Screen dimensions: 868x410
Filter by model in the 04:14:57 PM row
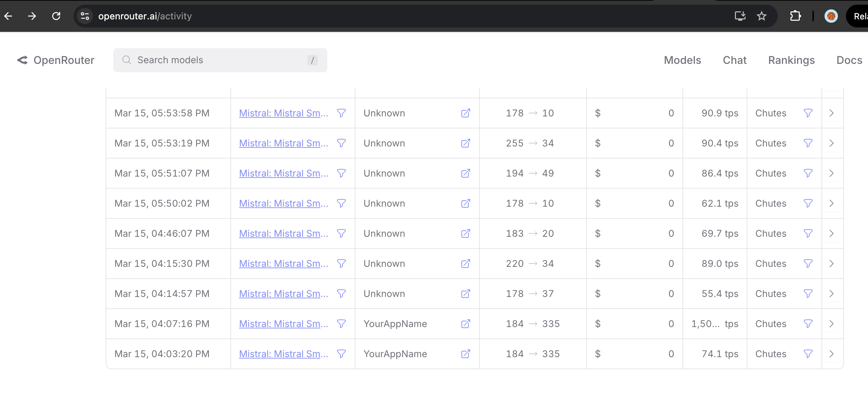[341, 294]
